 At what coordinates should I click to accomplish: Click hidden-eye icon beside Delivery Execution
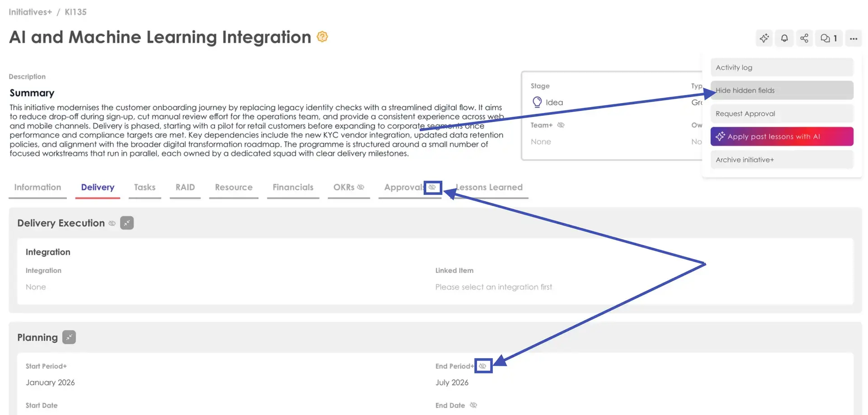click(x=112, y=223)
